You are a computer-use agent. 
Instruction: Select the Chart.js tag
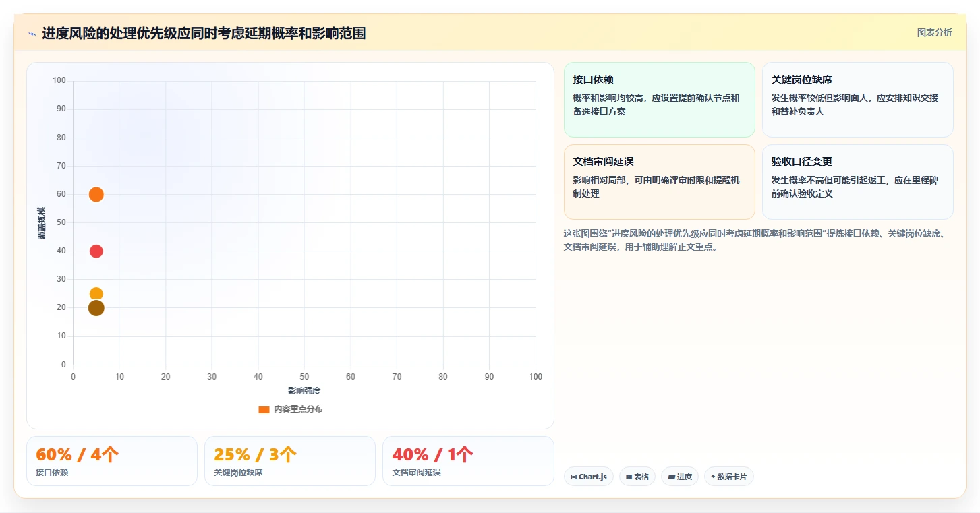tap(588, 477)
